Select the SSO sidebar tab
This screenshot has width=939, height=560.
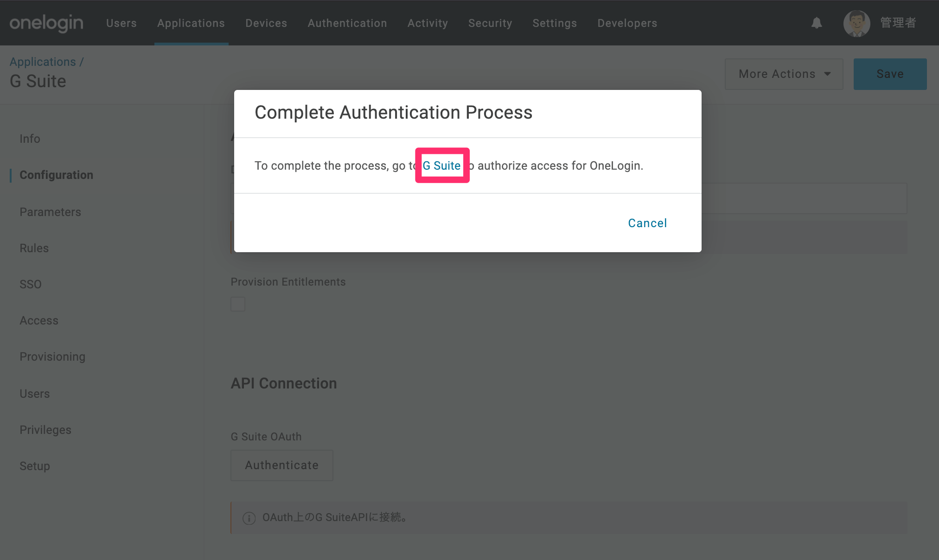[x=31, y=284]
